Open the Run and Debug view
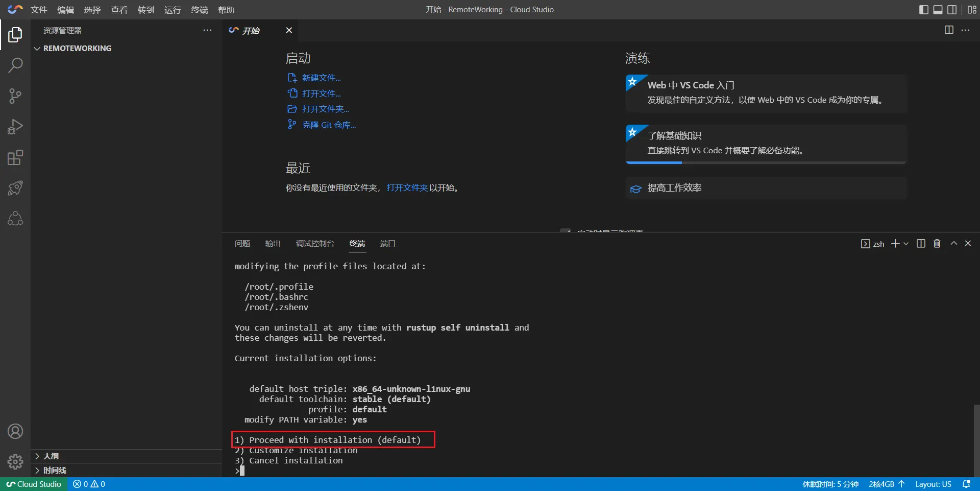The image size is (980, 491). (x=15, y=127)
